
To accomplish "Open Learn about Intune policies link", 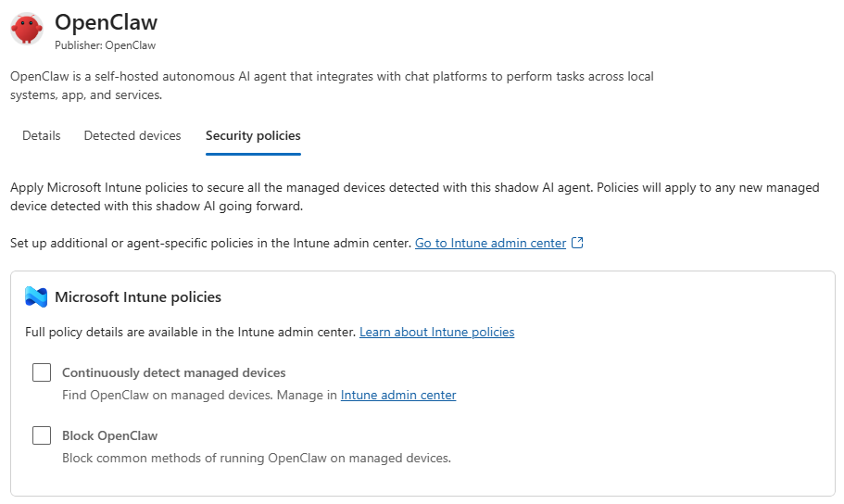I will tap(436, 333).
